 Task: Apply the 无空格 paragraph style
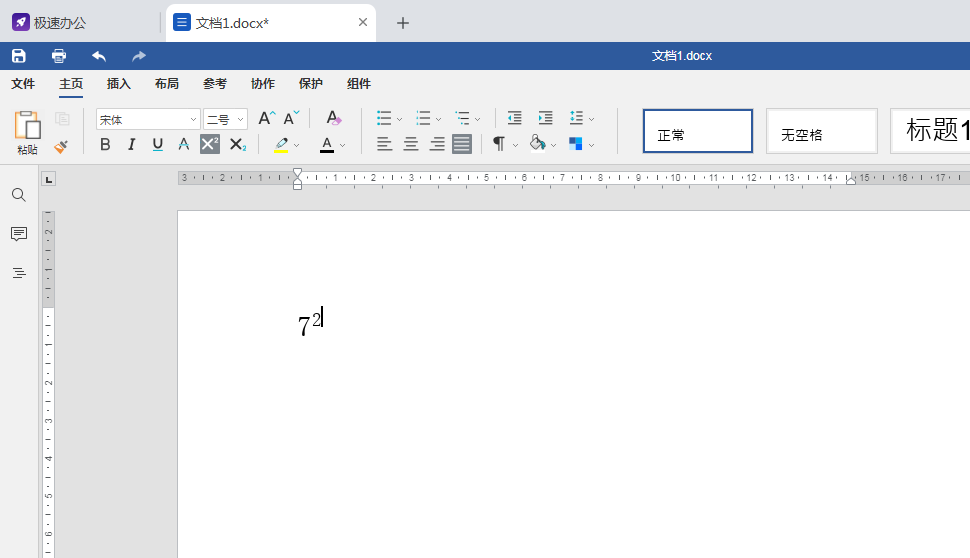[x=822, y=131]
